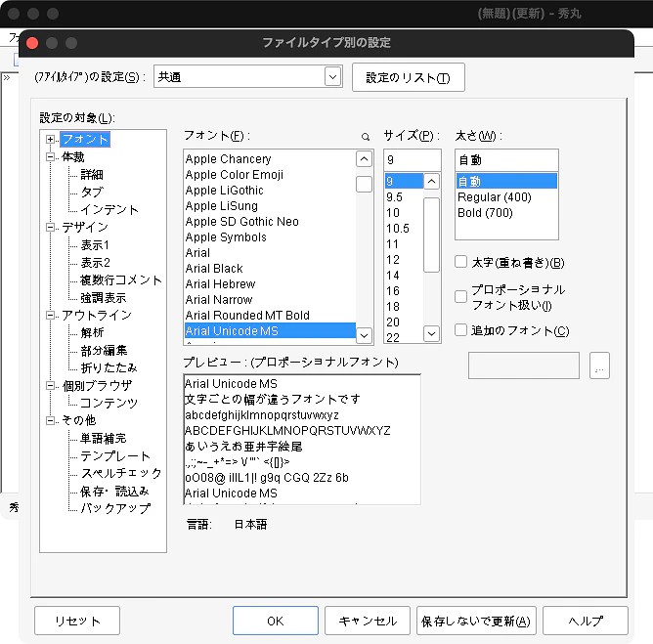Screen dimensions: 653x644
Task: Click 保存しないで更新 button
Action: 476,621
